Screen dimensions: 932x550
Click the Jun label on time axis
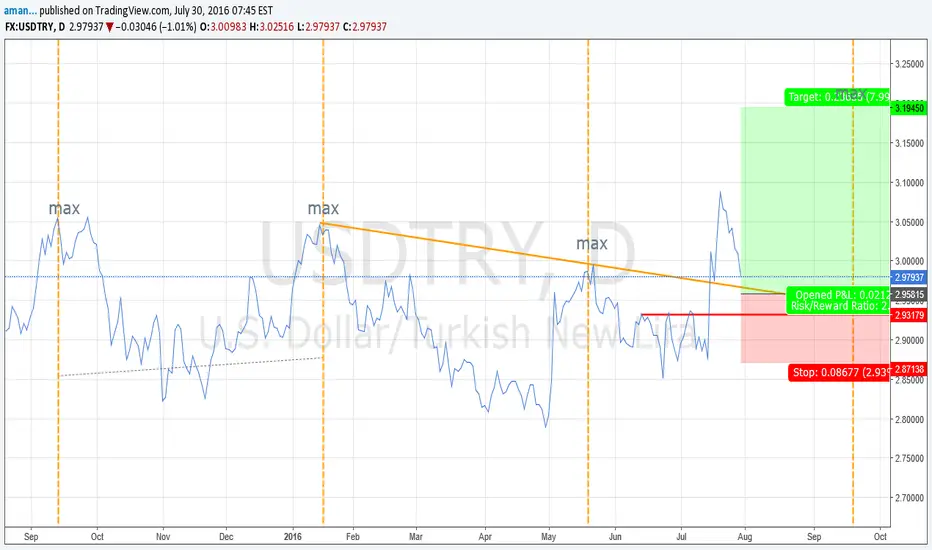[615, 536]
